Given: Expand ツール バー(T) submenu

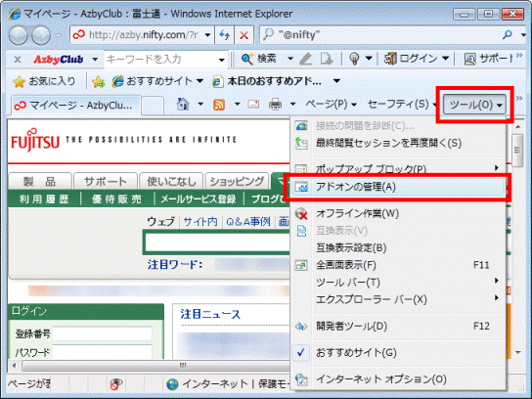Looking at the screenshot, I should pyautogui.click(x=398, y=282).
